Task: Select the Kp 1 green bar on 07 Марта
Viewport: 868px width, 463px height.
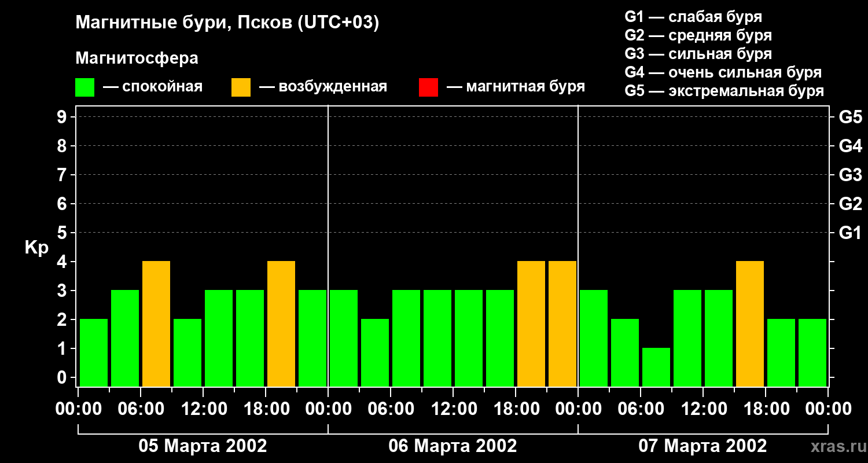Action: click(x=656, y=367)
